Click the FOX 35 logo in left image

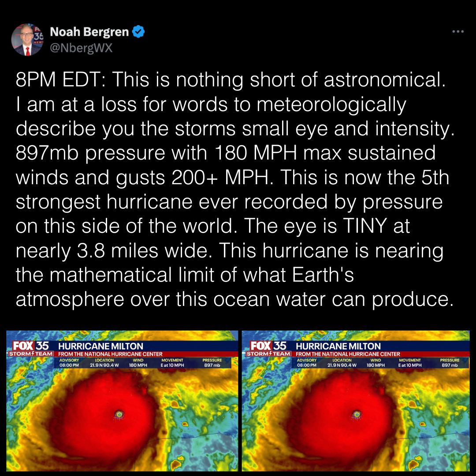point(30,345)
